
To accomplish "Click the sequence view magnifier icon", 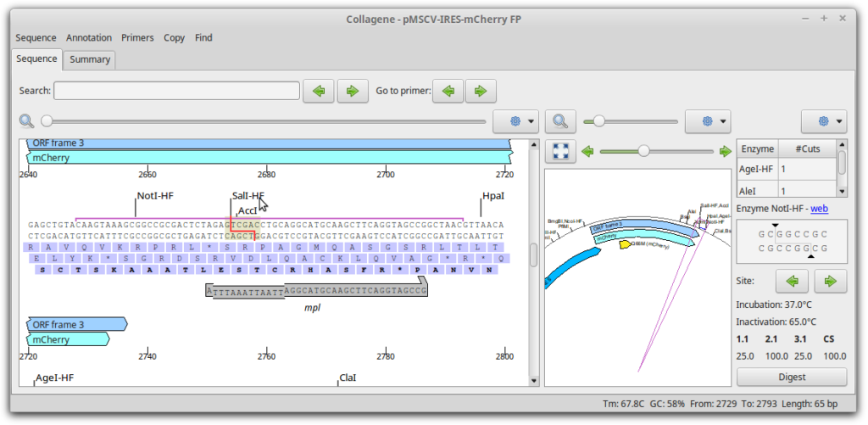I will click(26, 120).
